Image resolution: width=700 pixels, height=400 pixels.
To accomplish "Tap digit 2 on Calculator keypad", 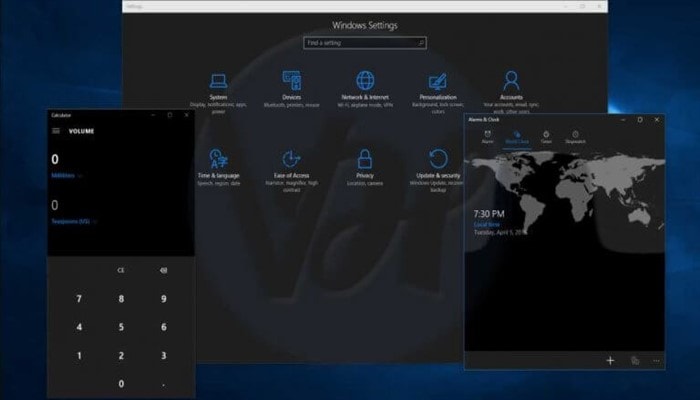I will [x=121, y=356].
